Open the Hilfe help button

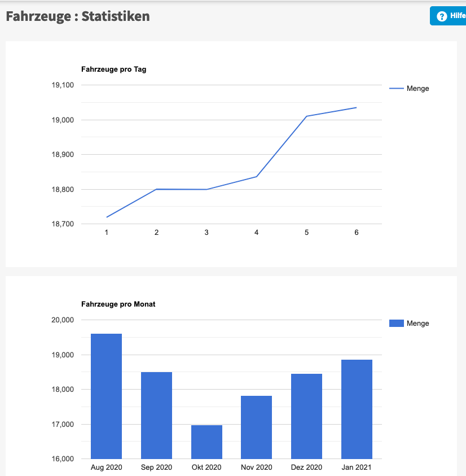click(x=449, y=16)
